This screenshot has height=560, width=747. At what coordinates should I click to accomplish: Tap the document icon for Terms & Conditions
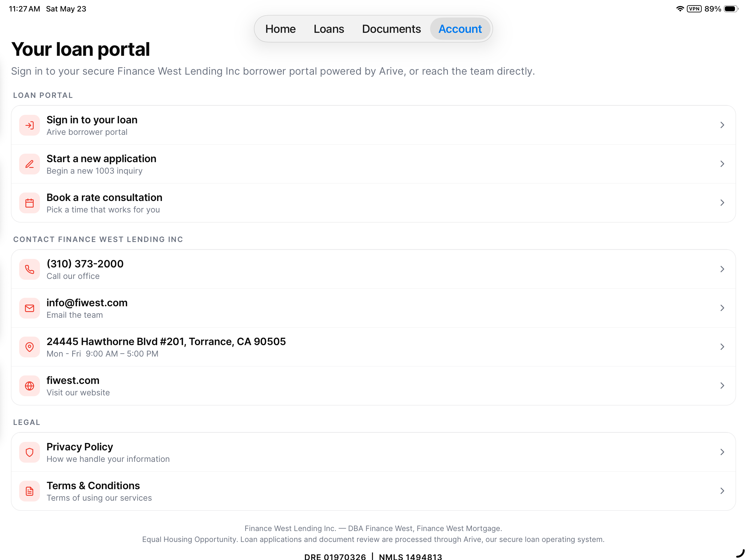pyautogui.click(x=29, y=491)
